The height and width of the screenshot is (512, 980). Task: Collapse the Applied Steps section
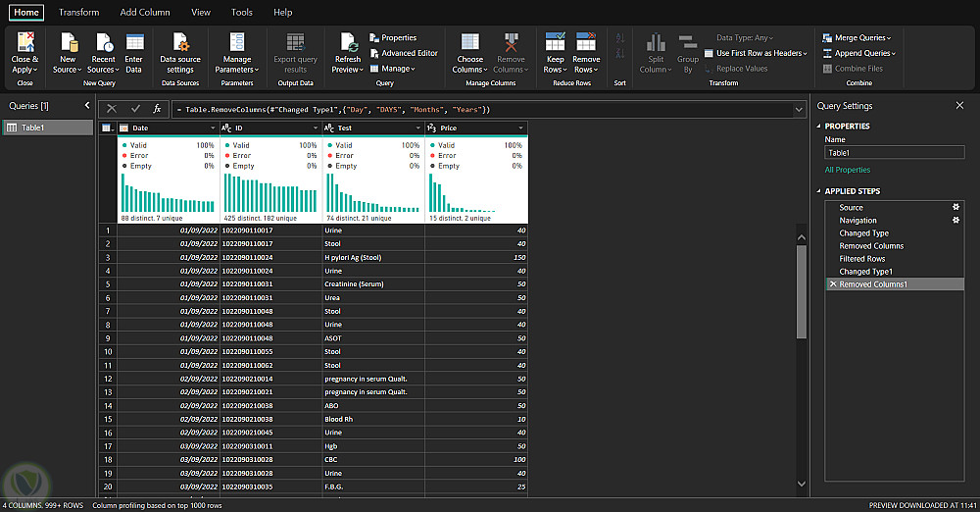point(819,191)
